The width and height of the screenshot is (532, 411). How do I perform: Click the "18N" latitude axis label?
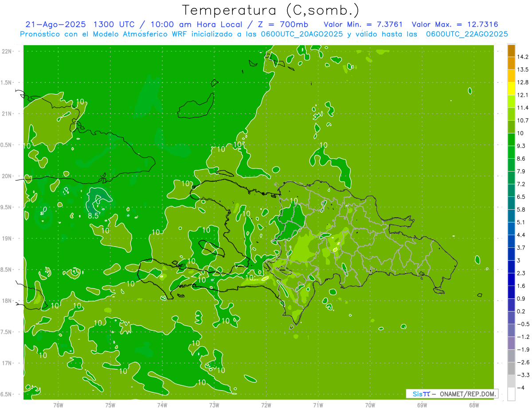6,301
